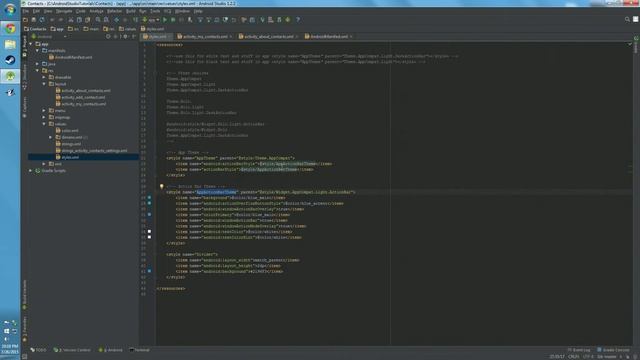This screenshot has width=640, height=360.
Task: Click the Save All toolbar icon
Action: click(x=33, y=20)
